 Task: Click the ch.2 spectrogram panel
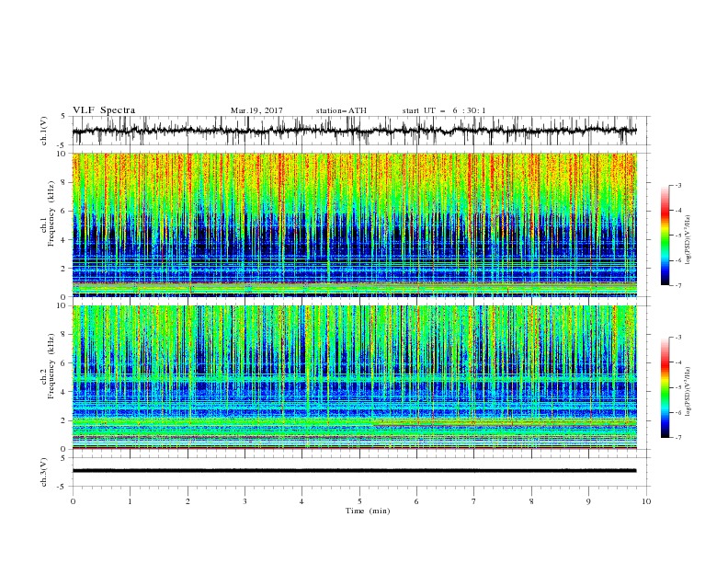[354, 377]
